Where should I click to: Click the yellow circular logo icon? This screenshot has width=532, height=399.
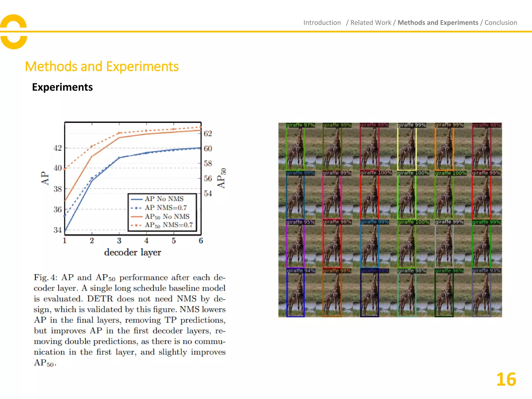coord(14,32)
